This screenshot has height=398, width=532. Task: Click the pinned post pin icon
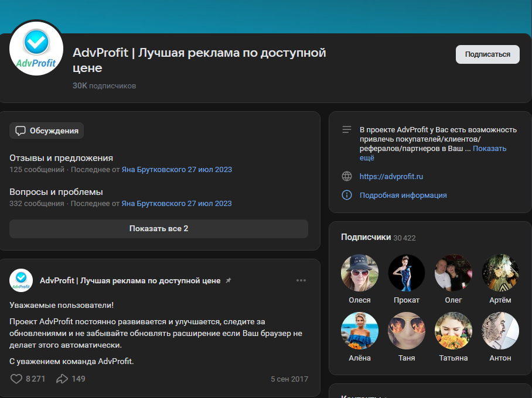(229, 280)
